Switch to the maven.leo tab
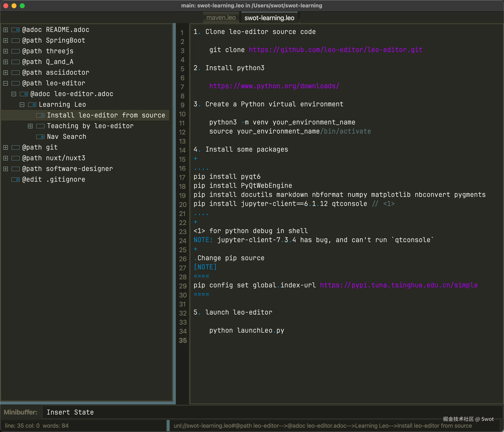Image resolution: width=504 pixels, height=432 pixels. [221, 18]
